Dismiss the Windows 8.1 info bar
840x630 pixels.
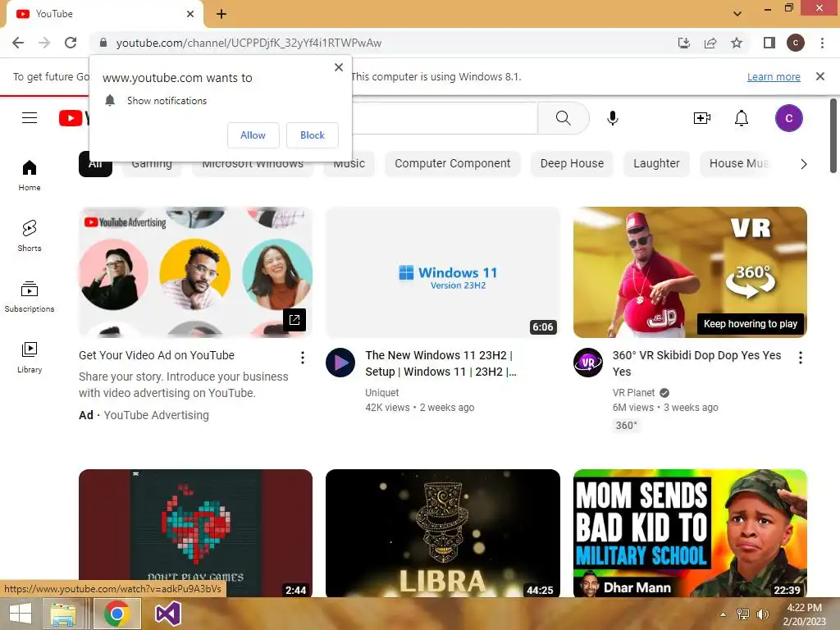click(x=820, y=76)
